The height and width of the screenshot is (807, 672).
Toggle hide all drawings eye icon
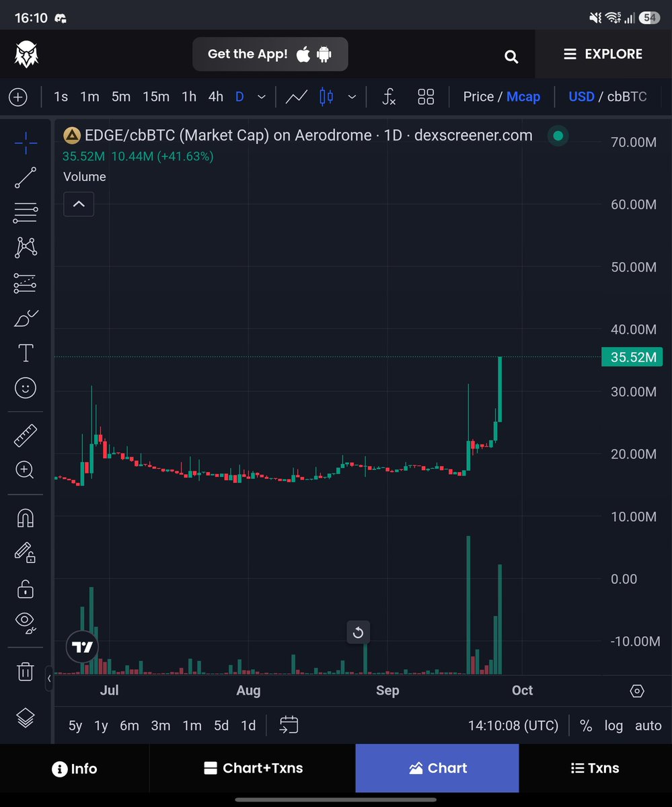click(x=26, y=623)
